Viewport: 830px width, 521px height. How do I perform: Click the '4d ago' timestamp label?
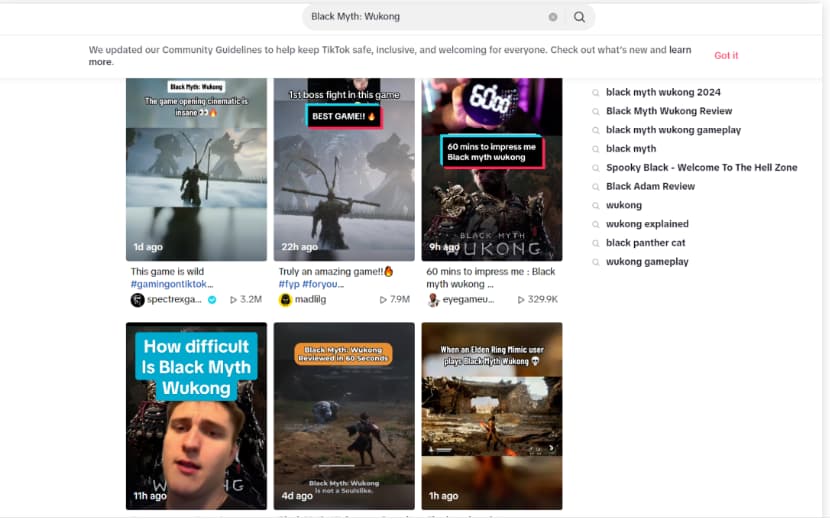(x=297, y=496)
